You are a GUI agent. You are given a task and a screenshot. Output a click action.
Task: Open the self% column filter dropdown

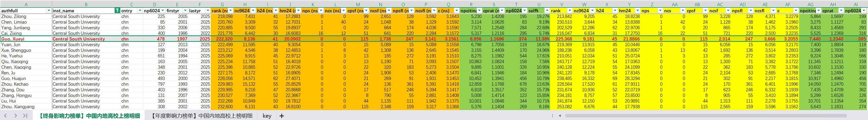coord(547,11)
